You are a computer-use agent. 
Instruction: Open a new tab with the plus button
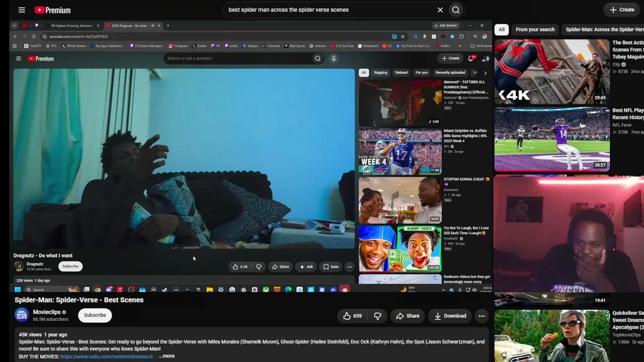tap(168, 26)
